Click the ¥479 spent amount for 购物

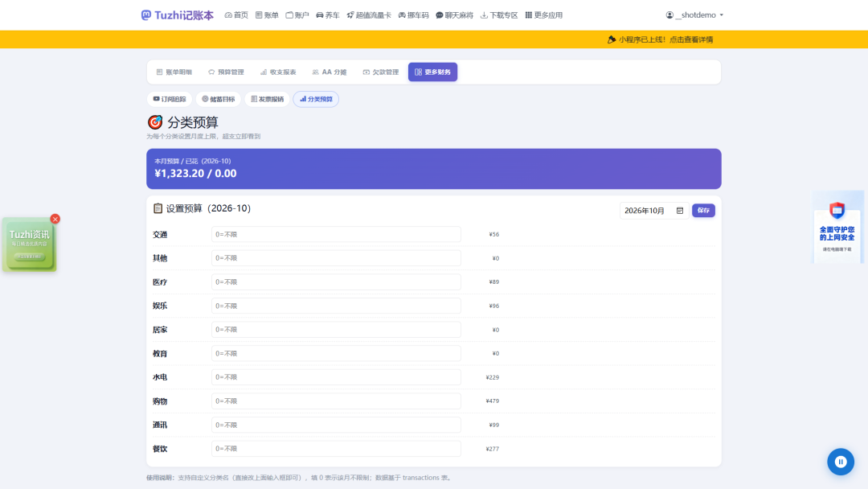click(x=492, y=401)
